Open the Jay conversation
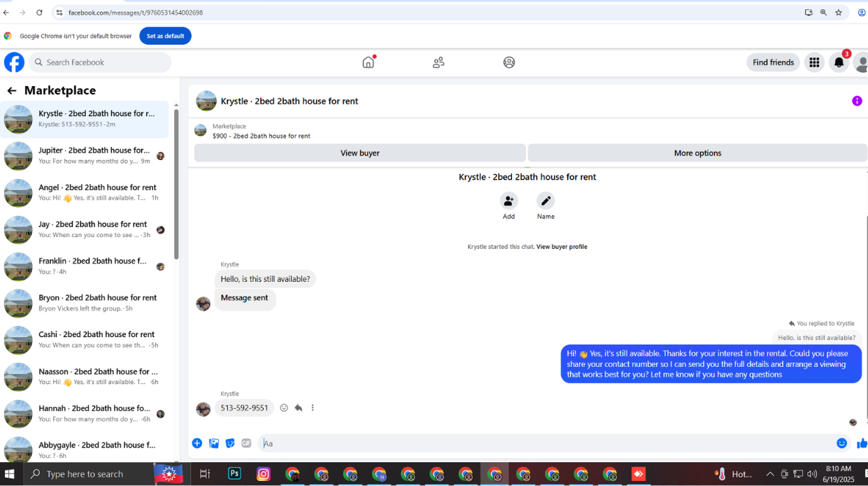 85,229
